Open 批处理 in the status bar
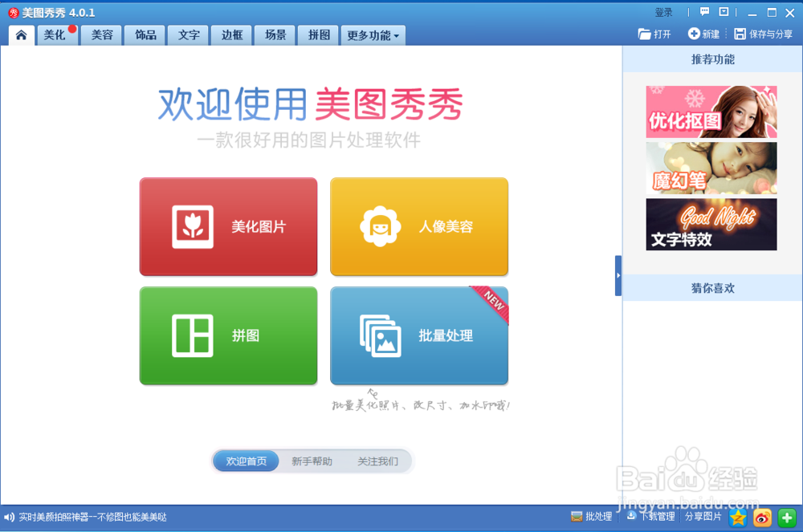Image resolution: width=803 pixels, height=532 pixels. tap(592, 517)
